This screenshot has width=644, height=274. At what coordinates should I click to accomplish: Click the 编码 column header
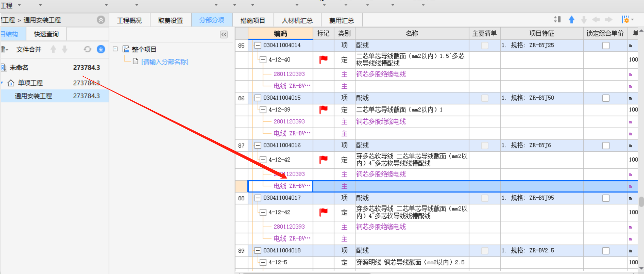(x=280, y=33)
